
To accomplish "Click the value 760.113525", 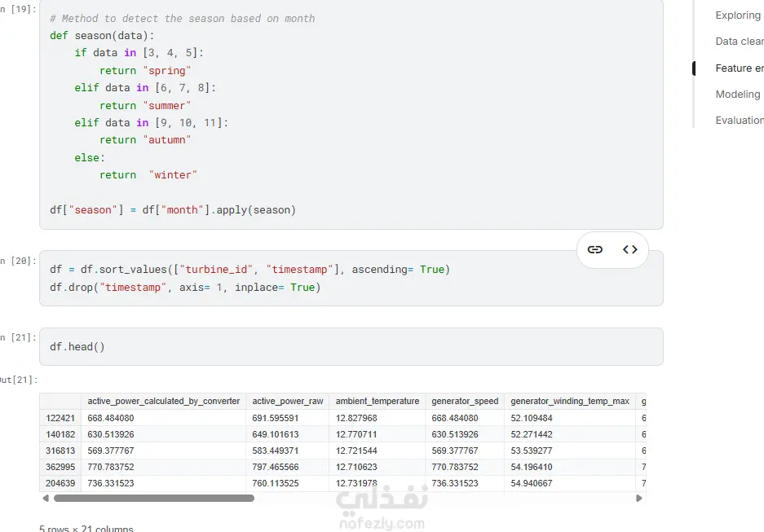I will click(276, 483).
